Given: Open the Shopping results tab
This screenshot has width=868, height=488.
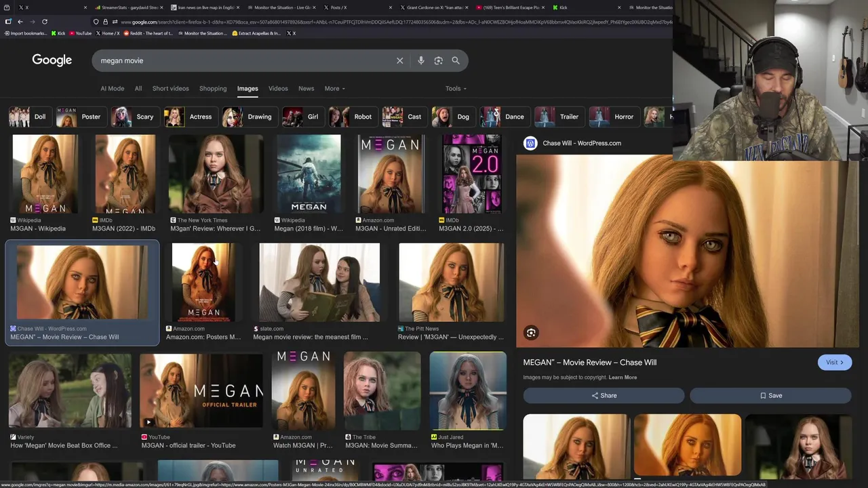Looking at the screenshot, I should point(213,89).
